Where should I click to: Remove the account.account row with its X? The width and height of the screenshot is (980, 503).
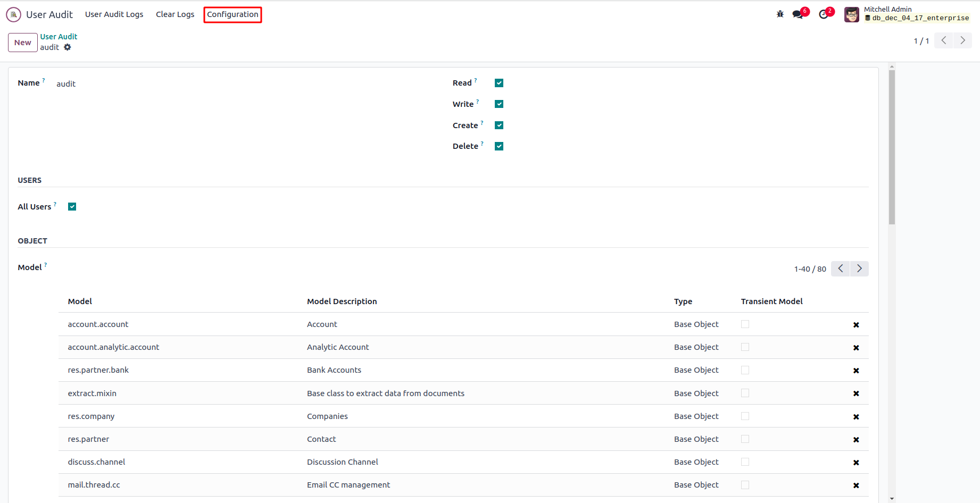[x=856, y=325]
